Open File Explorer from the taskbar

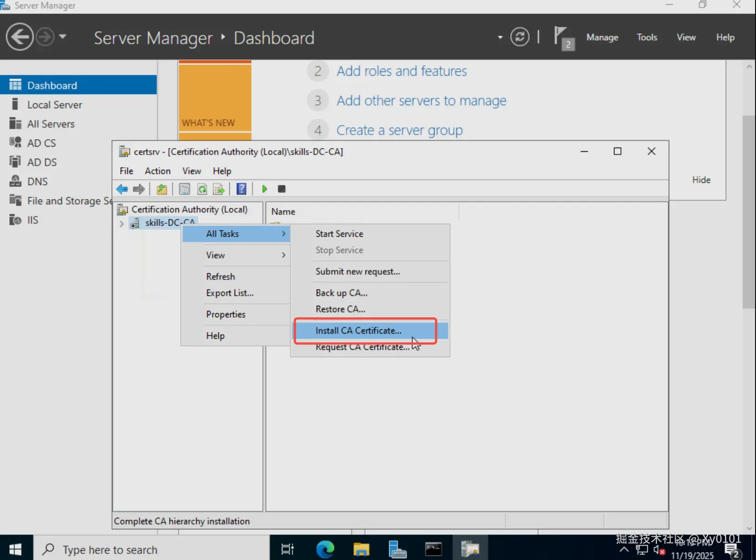point(361,550)
